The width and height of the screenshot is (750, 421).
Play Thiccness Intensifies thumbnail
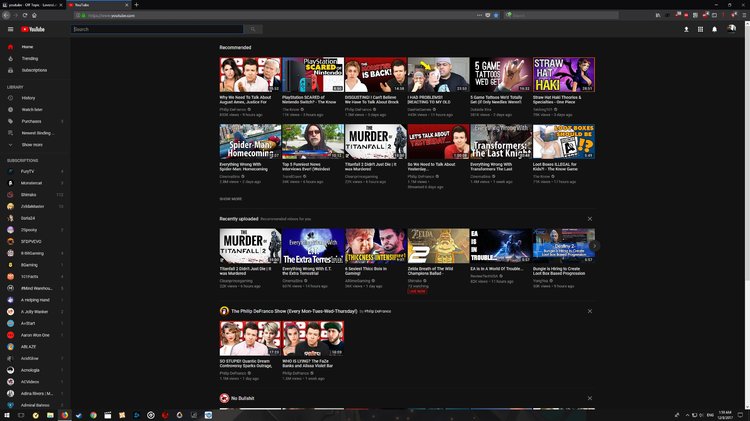(x=375, y=246)
